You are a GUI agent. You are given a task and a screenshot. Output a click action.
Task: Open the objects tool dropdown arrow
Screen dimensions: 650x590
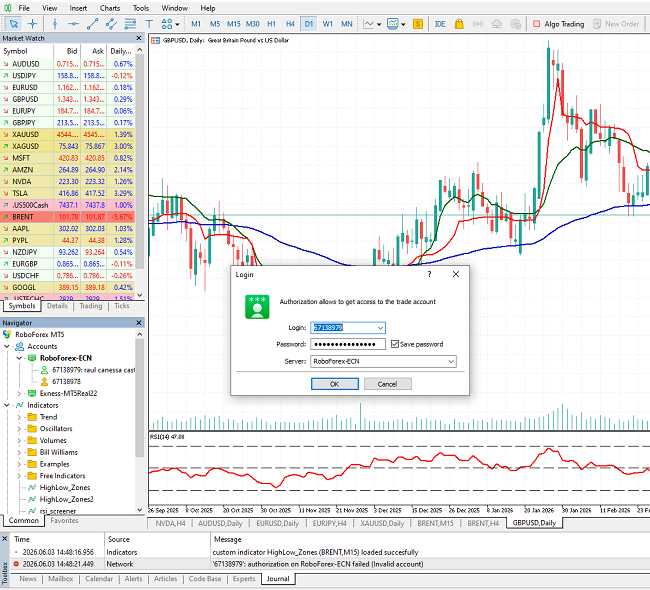click(x=177, y=24)
